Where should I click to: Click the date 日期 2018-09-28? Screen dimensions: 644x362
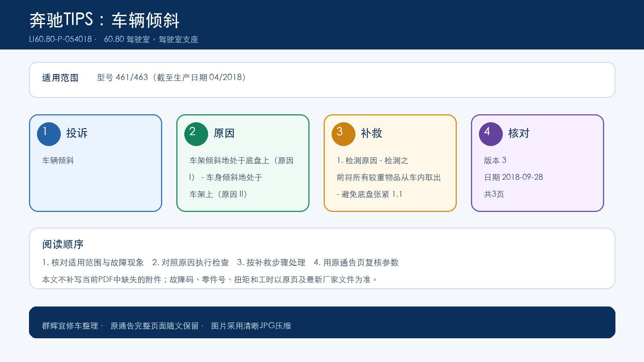[514, 177]
